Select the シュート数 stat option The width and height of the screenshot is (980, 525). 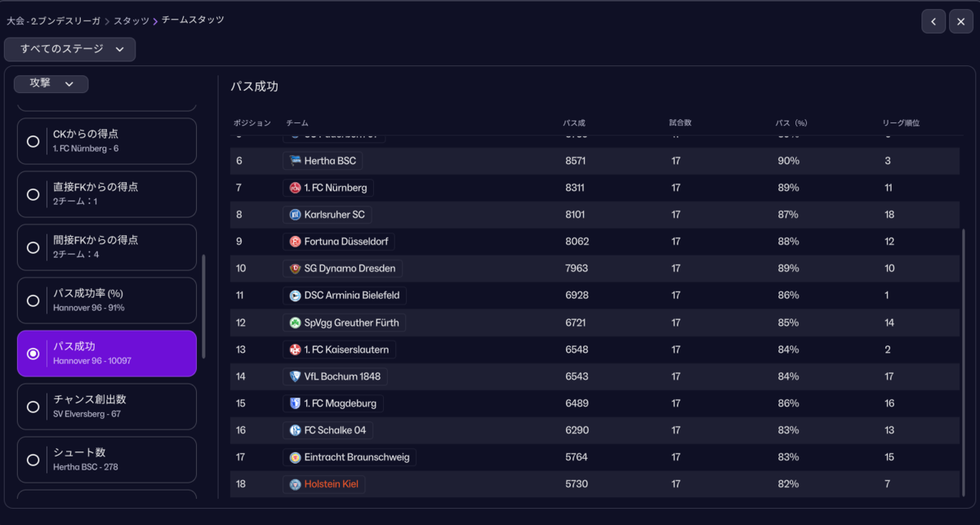coord(107,460)
